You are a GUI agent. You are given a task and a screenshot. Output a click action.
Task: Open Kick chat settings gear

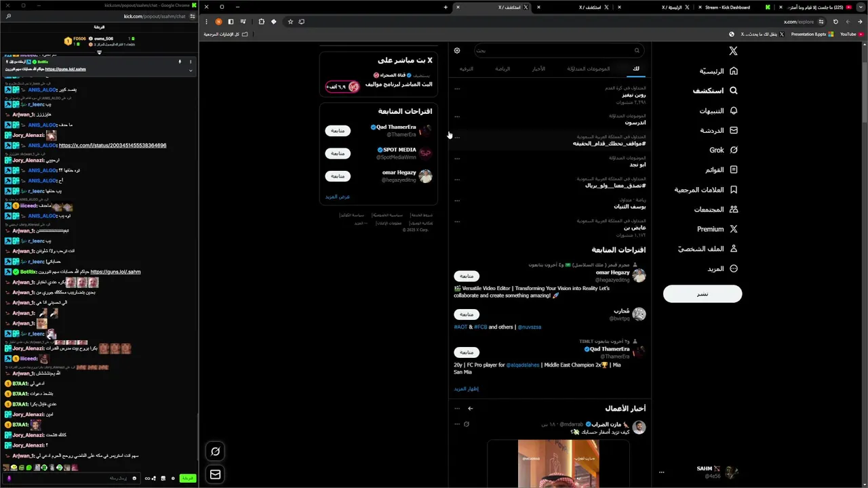click(172, 479)
